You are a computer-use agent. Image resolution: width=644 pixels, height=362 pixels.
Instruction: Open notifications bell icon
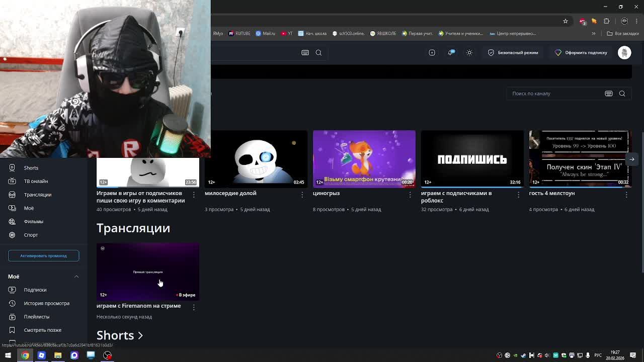tap(451, 52)
